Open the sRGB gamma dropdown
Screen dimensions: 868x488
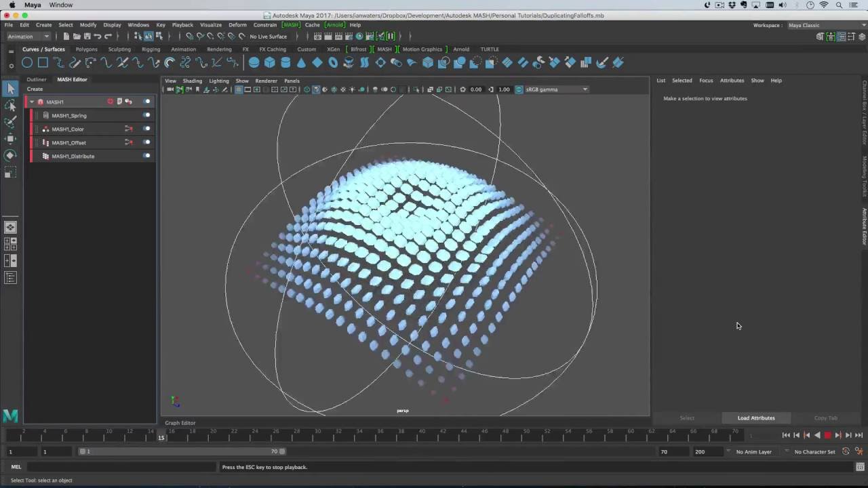556,89
